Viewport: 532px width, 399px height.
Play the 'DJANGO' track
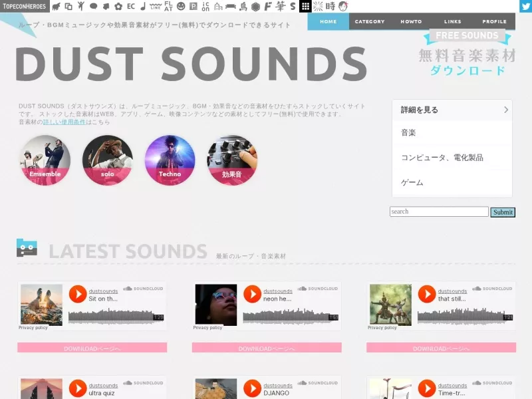(x=253, y=388)
